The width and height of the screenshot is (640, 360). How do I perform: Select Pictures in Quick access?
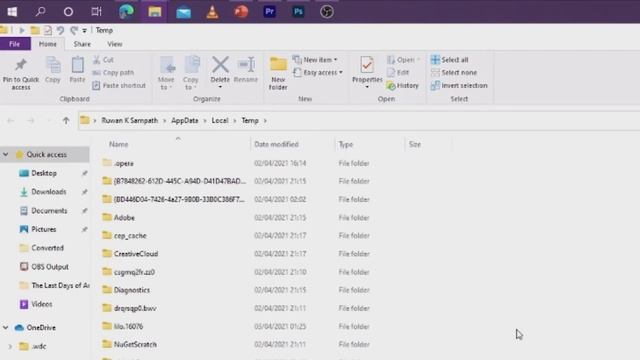click(x=43, y=229)
